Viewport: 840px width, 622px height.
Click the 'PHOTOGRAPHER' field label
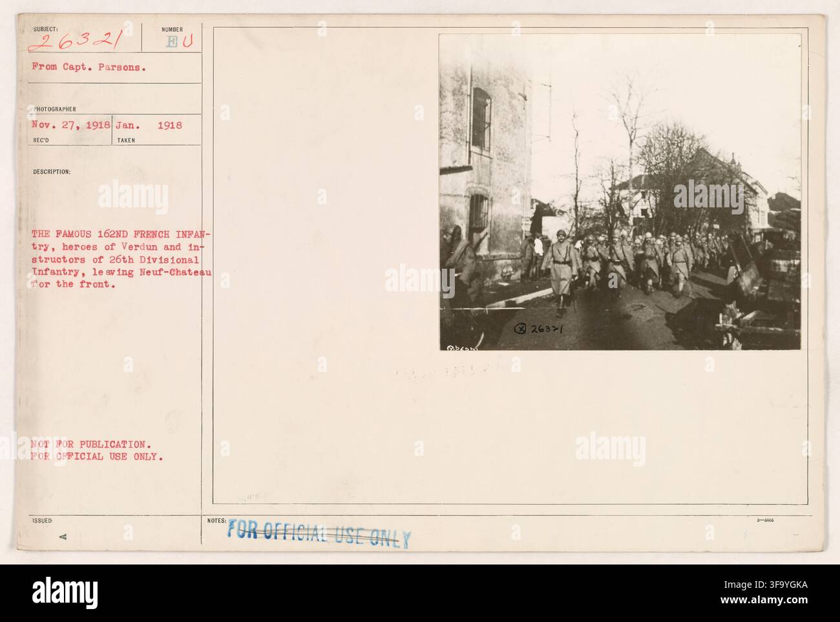[53, 109]
